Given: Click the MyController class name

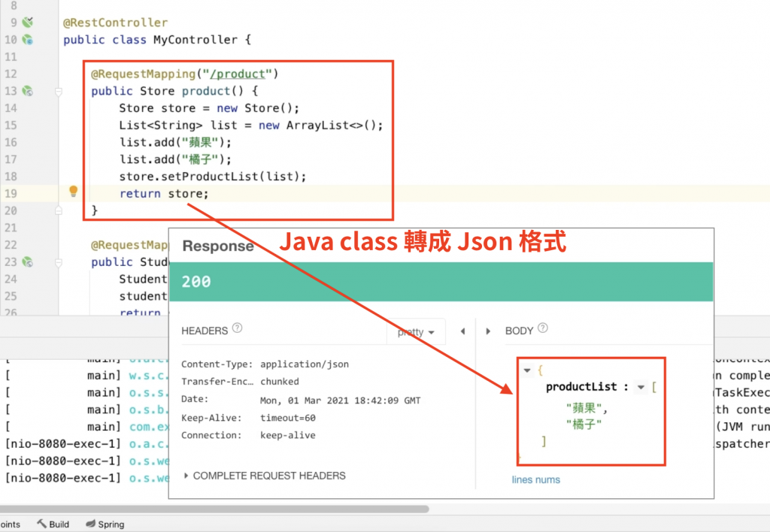Looking at the screenshot, I should coord(196,40).
